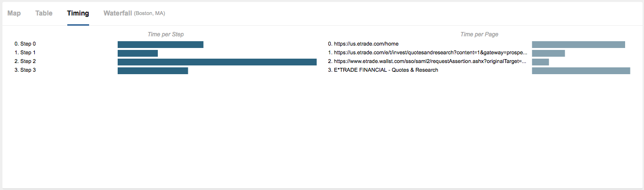Image resolution: width=644 pixels, height=190 pixels.
Task: Select the '3. Step 3' label
Action: coord(25,70)
